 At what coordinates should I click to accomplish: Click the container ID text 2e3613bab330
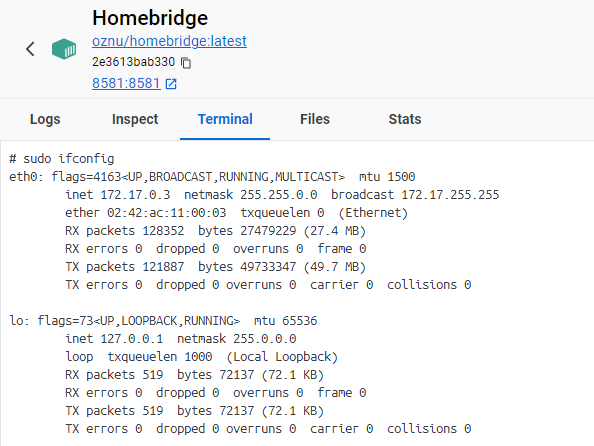133,62
